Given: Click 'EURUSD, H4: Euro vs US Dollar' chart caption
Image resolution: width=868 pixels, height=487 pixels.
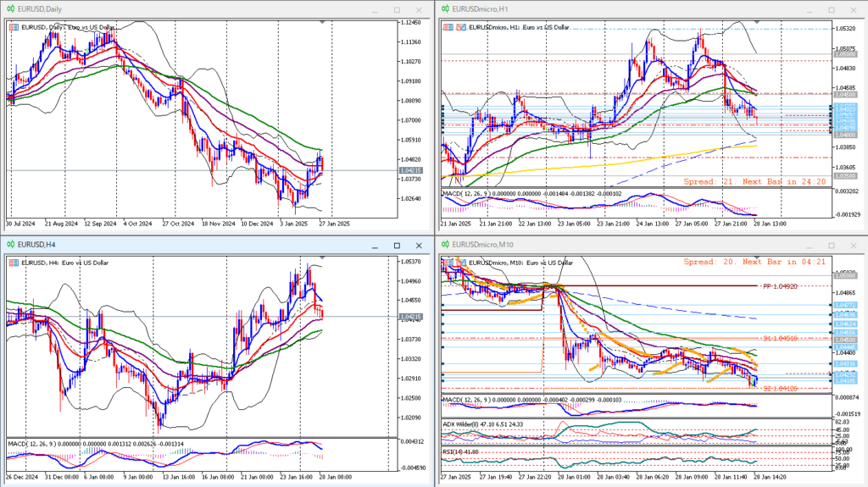Looking at the screenshot, I should [64, 263].
